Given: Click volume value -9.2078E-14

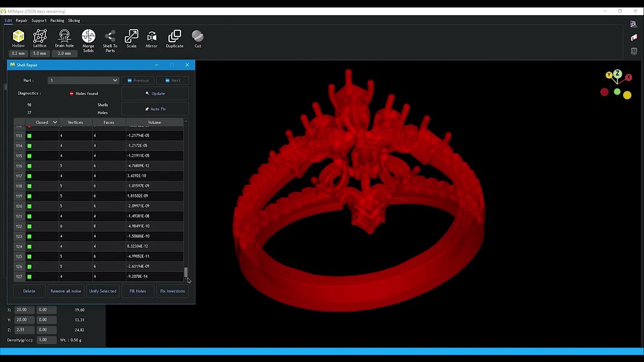Looking at the screenshot, I should (x=137, y=277).
